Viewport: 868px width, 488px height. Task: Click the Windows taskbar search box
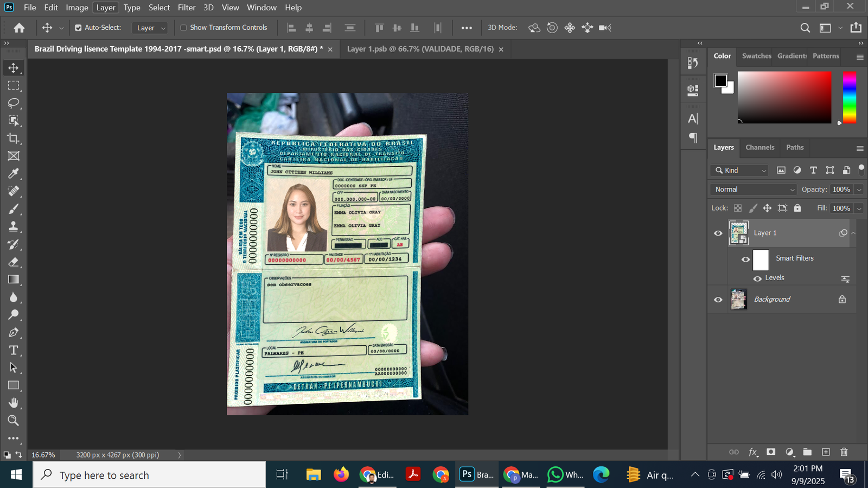pyautogui.click(x=149, y=475)
